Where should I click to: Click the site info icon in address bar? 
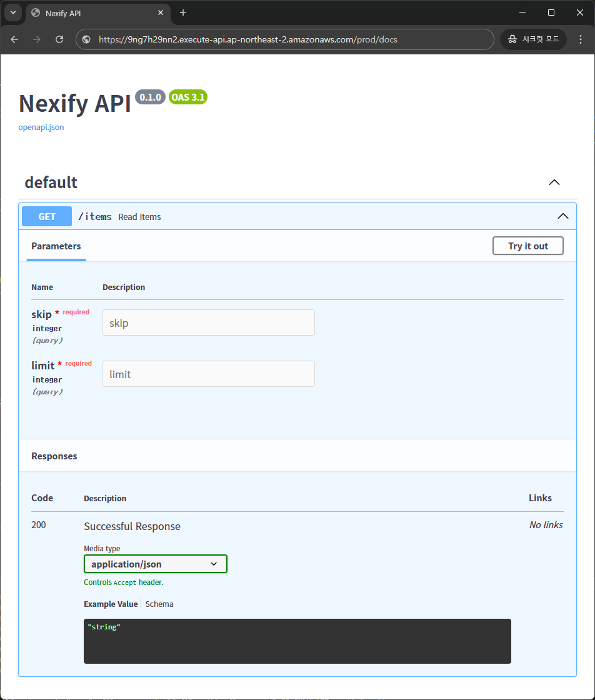87,39
